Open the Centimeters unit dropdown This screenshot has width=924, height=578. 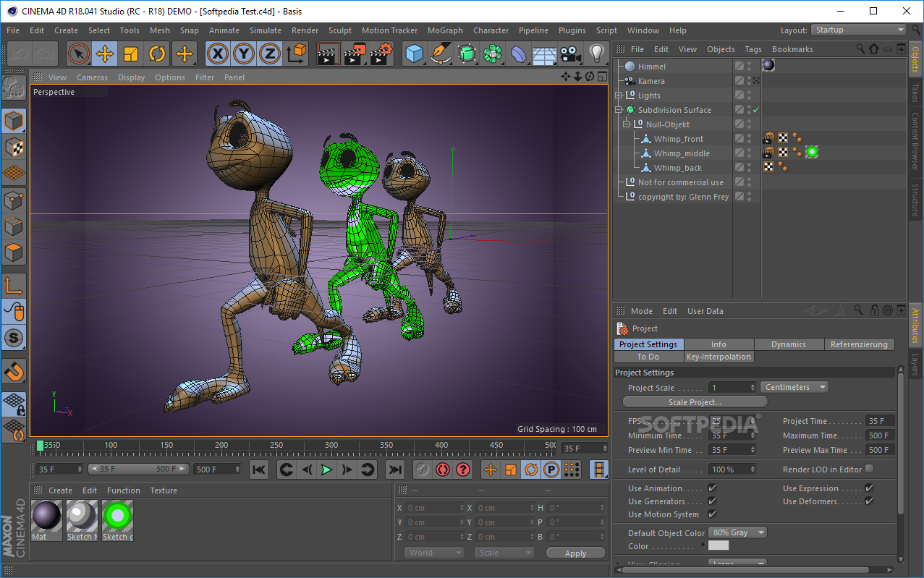coord(794,387)
